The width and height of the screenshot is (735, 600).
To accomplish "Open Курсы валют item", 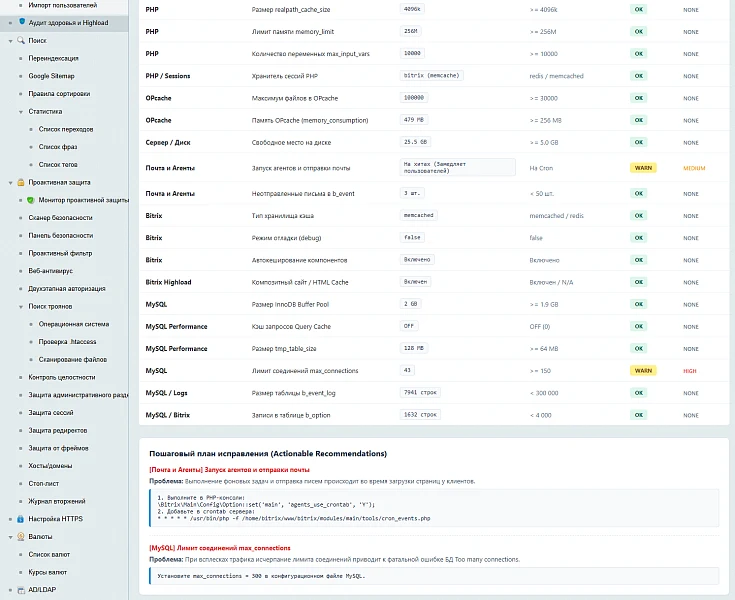I will [x=47, y=572].
